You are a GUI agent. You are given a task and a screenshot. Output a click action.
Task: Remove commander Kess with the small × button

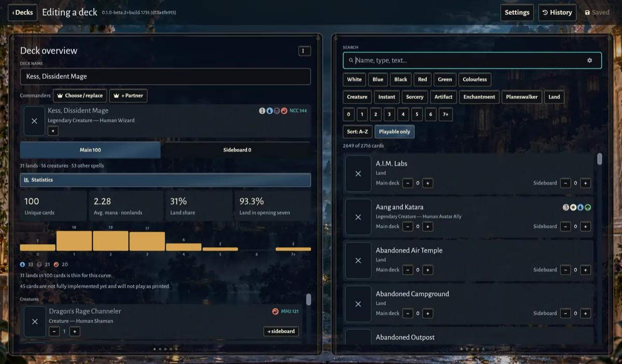pos(53,131)
